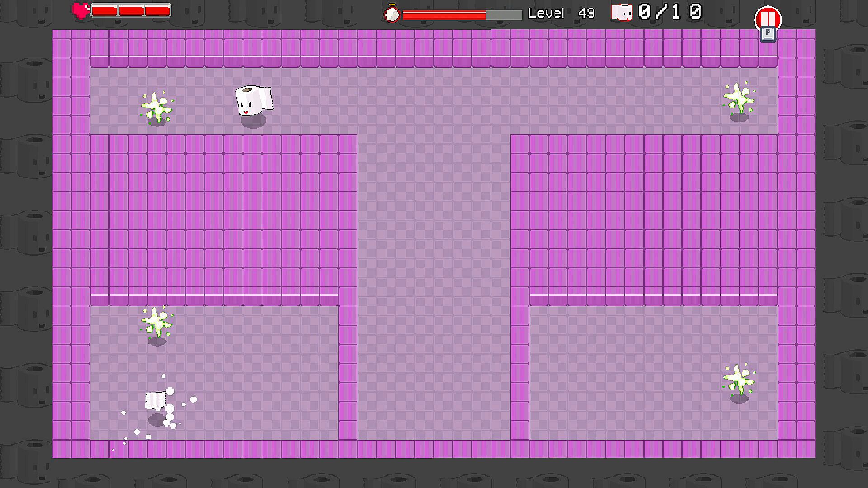
Task: Click the red time remaining bar
Action: tap(443, 15)
